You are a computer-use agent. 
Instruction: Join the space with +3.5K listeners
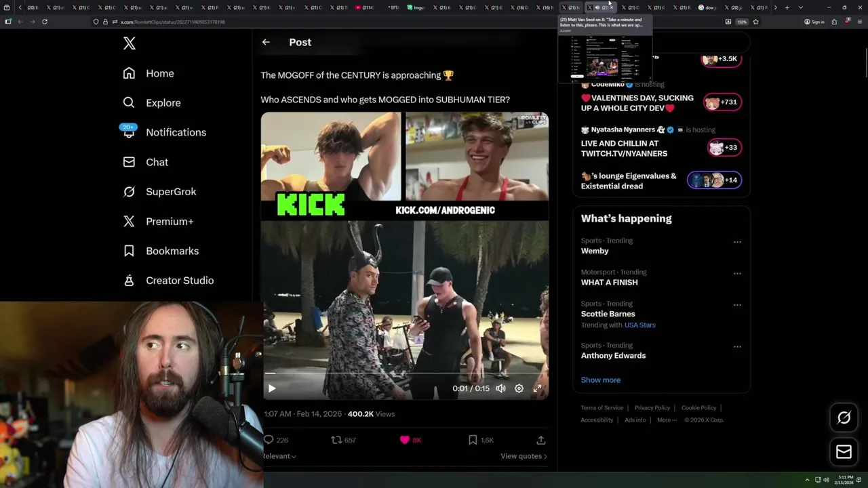(721, 59)
